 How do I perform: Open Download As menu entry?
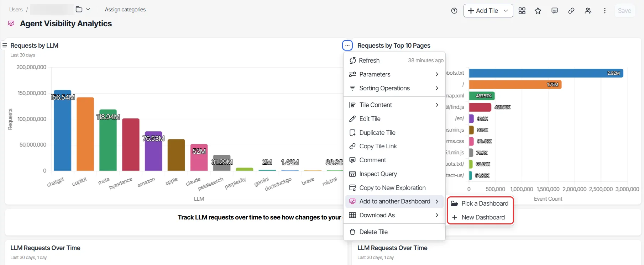pyautogui.click(x=394, y=215)
